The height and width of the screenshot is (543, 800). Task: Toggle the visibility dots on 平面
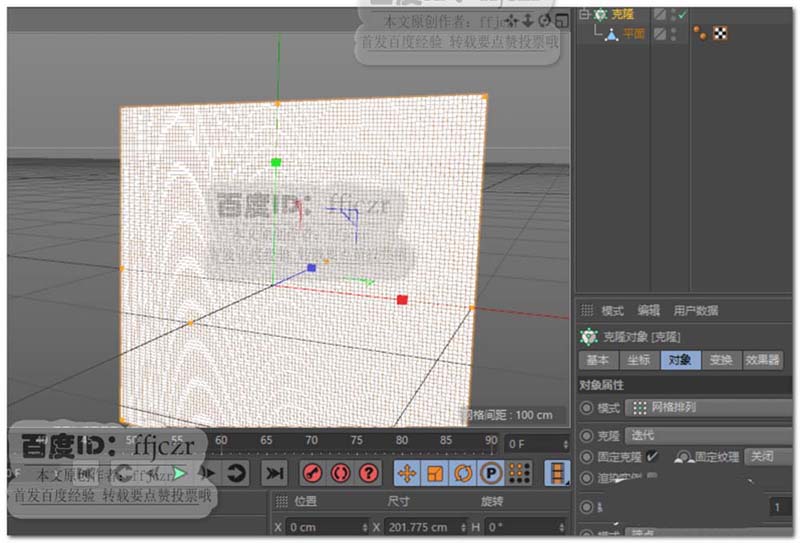673,34
